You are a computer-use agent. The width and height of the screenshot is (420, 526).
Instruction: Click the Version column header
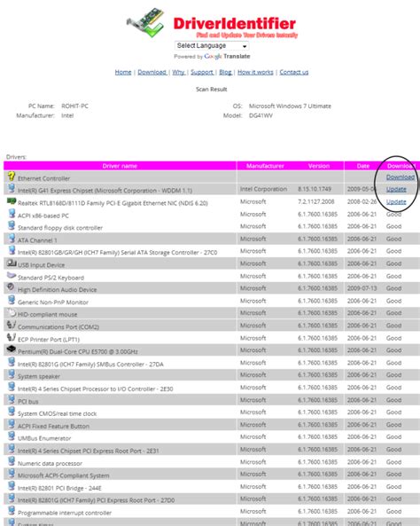click(x=319, y=166)
